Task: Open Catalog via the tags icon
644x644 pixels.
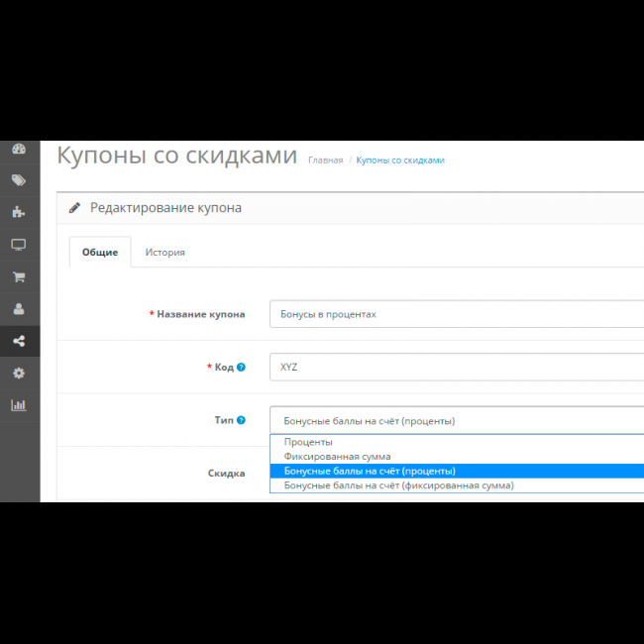Action: pos(18,180)
